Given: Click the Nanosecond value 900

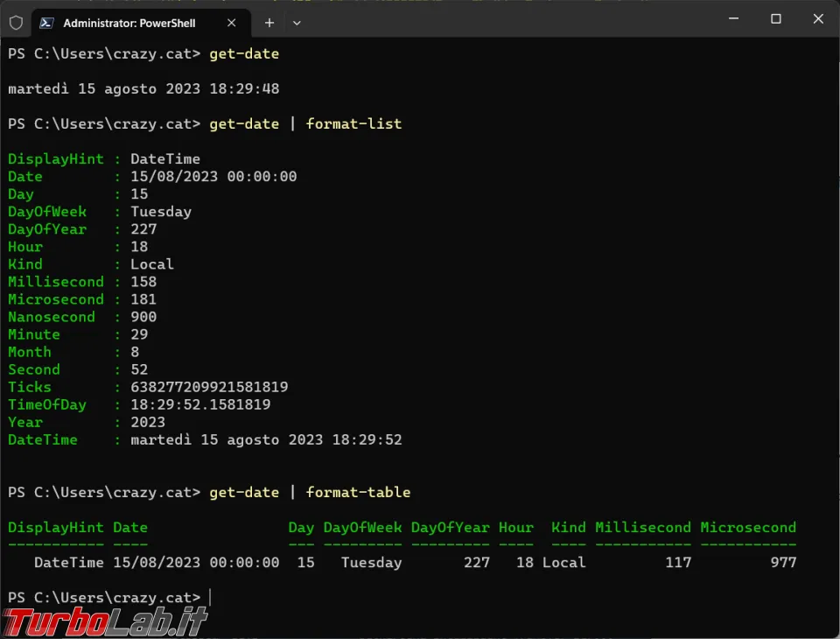Looking at the screenshot, I should (x=143, y=317).
